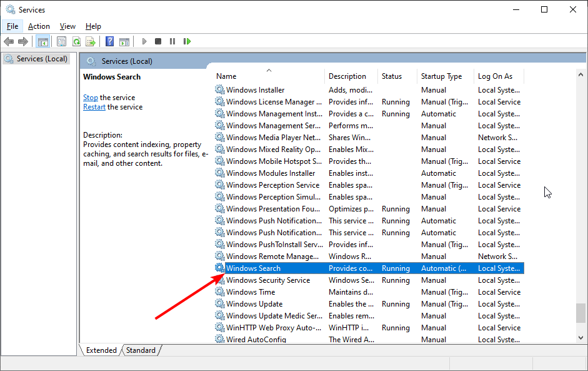Click the Restart Service toolbar icon

pyautogui.click(x=187, y=41)
